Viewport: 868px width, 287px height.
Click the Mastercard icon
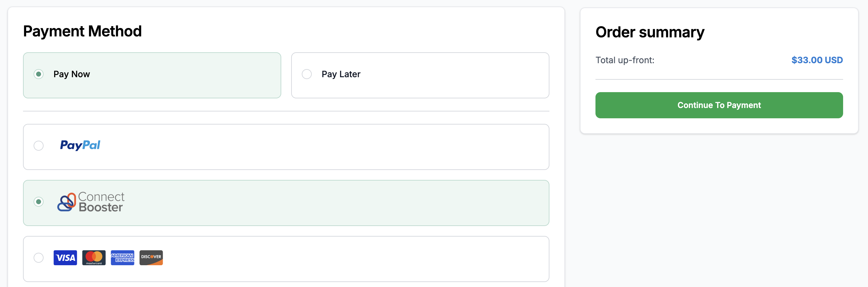click(94, 258)
